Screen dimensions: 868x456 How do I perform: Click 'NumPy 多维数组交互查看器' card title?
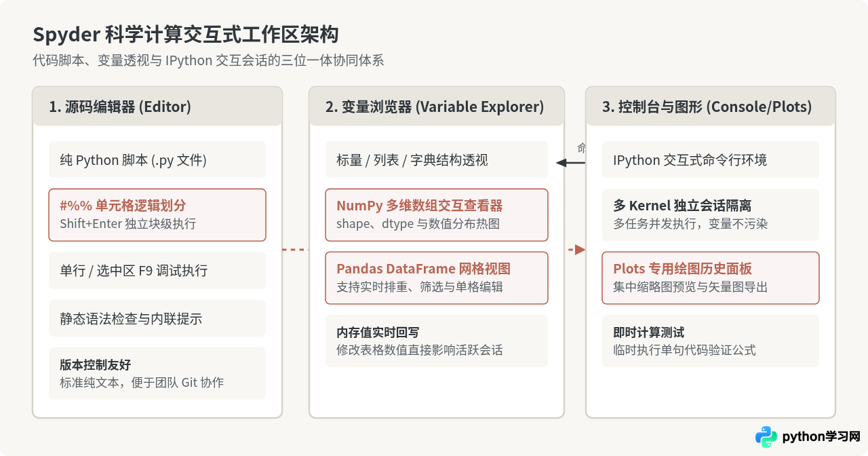(420, 206)
